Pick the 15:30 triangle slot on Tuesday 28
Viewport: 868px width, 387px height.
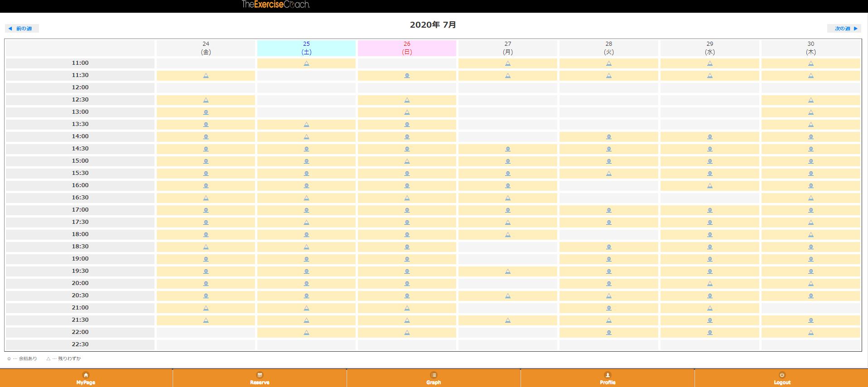609,174
